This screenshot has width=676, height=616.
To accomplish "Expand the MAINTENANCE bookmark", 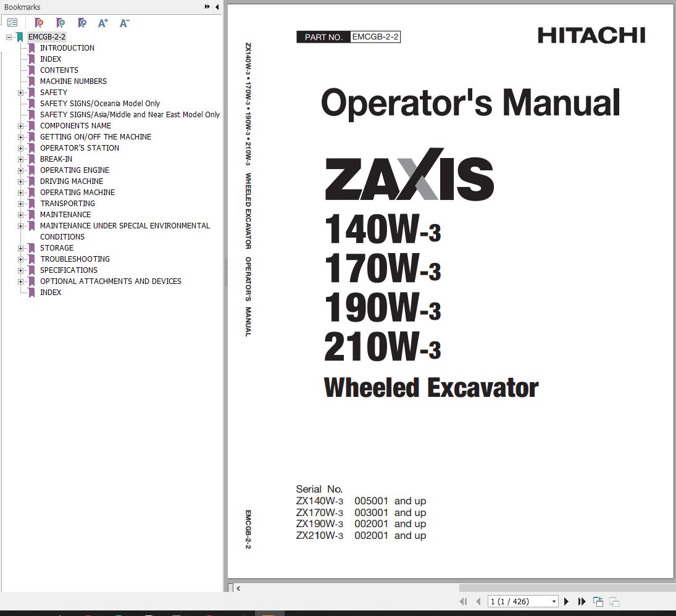I will pos(20,215).
